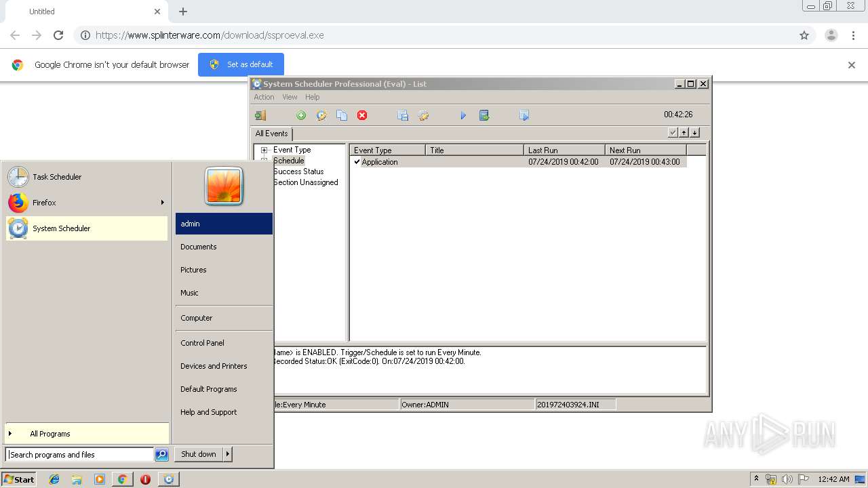Open the View menu
The width and height of the screenshot is (868, 488).
point(290,97)
